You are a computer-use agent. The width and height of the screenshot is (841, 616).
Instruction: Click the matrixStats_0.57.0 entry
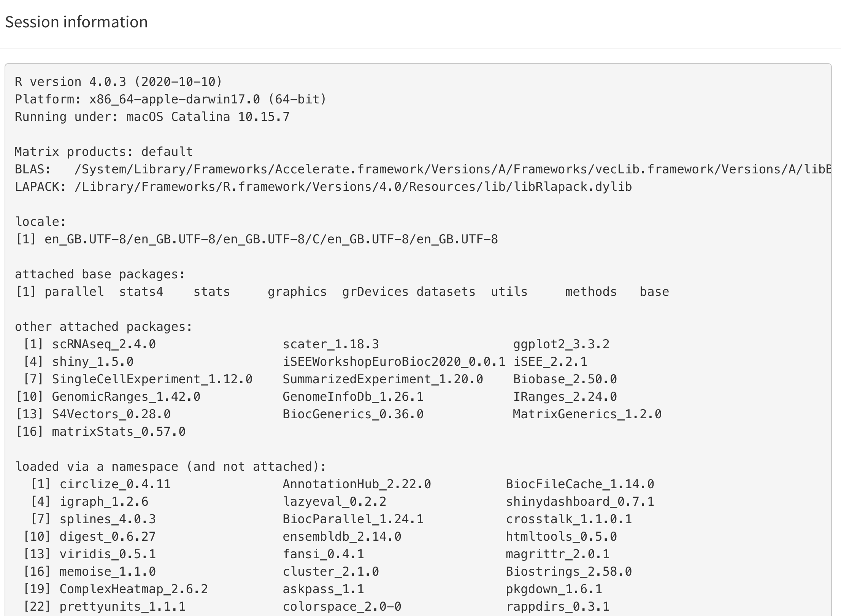click(x=119, y=432)
